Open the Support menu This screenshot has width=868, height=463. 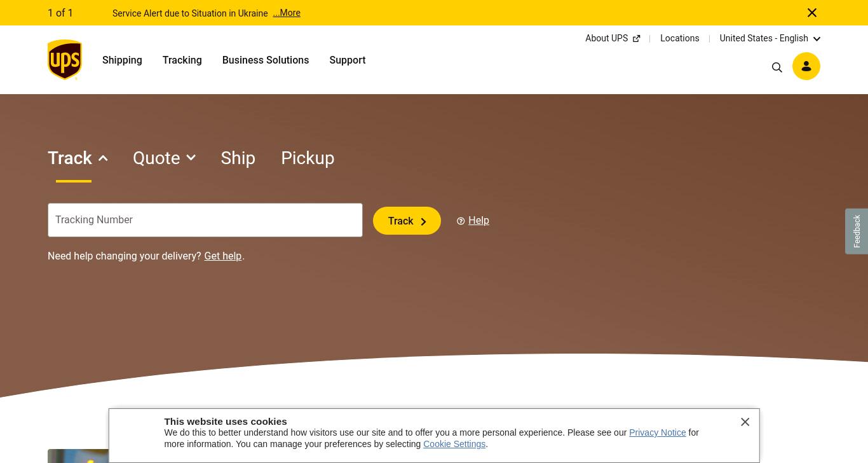click(x=348, y=60)
